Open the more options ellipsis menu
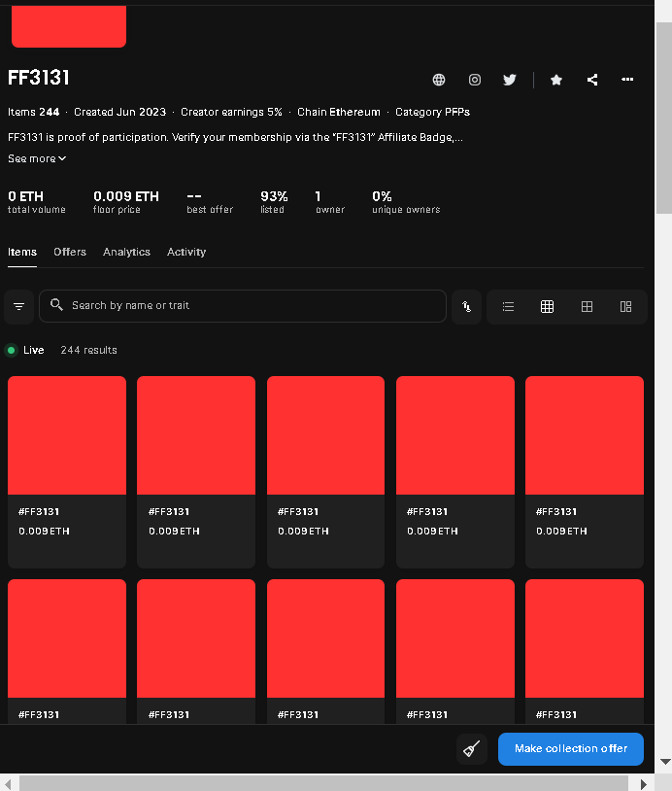The height and width of the screenshot is (791, 672). coord(627,80)
